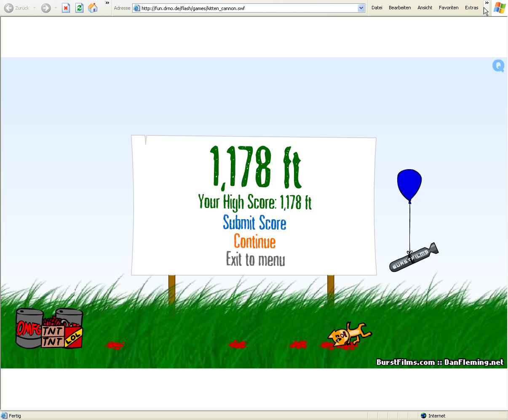The height and width of the screenshot is (420, 508).
Task: Click the Windows flag logo icon
Action: click(500, 8)
